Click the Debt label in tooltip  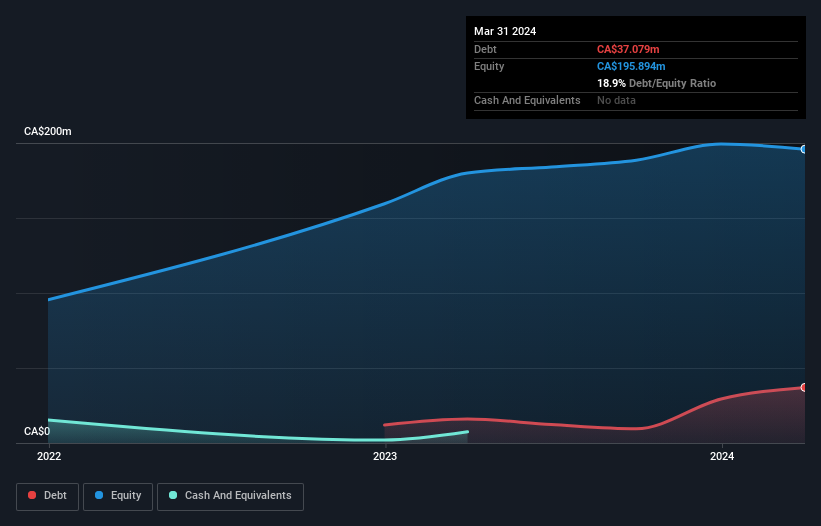pyautogui.click(x=485, y=49)
